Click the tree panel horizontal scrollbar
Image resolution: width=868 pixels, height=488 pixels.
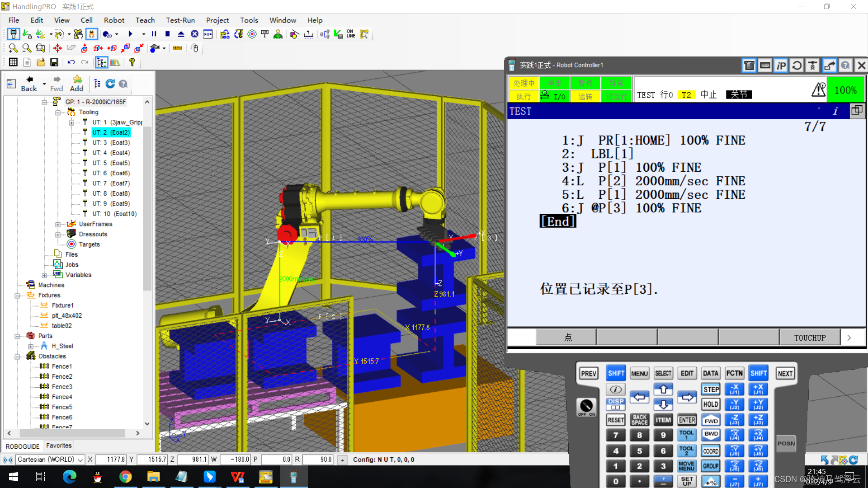coord(73,433)
